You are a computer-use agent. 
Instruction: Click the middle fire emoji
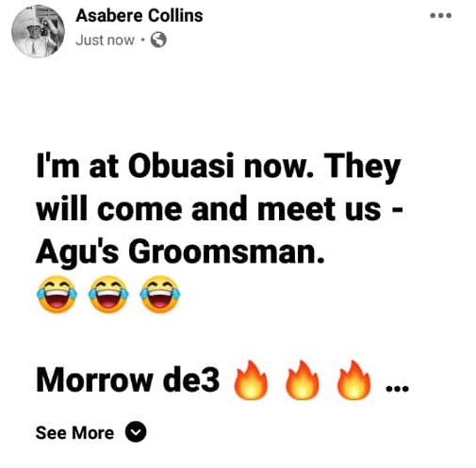pos(302,380)
